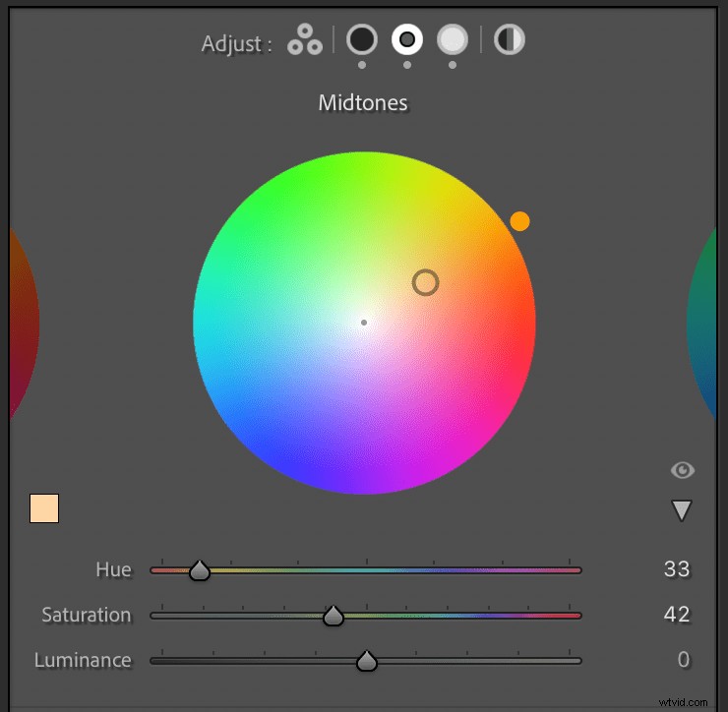Click the center point of the wheel
Viewport: 728px width, 712px height.
364,323
